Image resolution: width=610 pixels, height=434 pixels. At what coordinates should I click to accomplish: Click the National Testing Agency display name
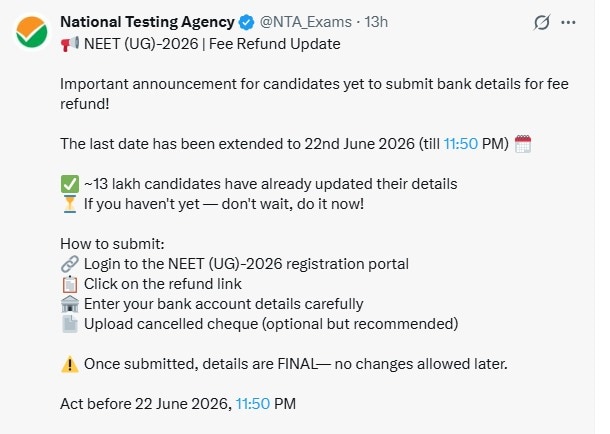click(x=147, y=22)
